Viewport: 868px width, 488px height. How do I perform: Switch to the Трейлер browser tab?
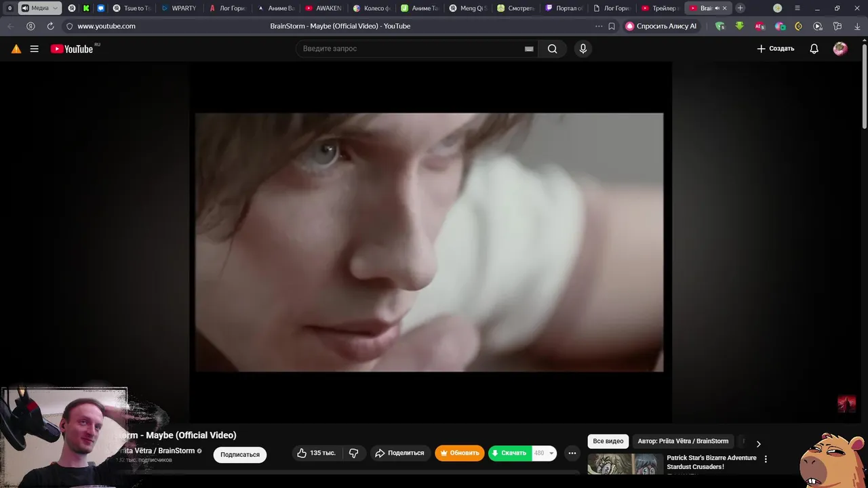pos(660,8)
